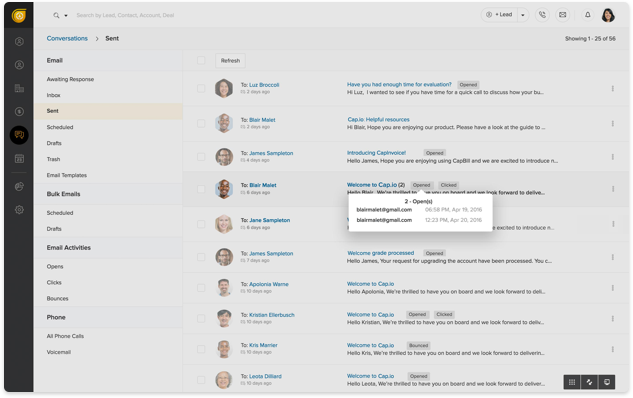Click the middle icon in bottom widget bar
Image resolution: width=633 pixels, height=398 pixels.
click(589, 382)
